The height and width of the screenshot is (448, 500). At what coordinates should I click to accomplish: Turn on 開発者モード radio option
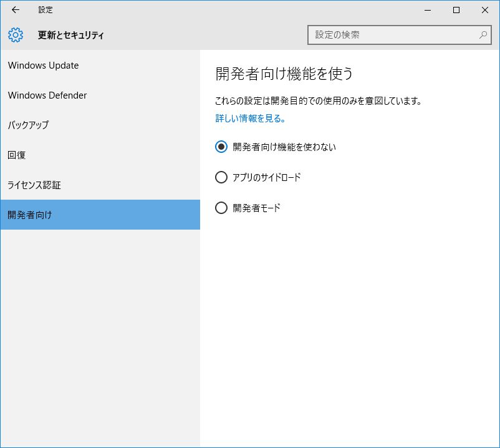click(221, 208)
